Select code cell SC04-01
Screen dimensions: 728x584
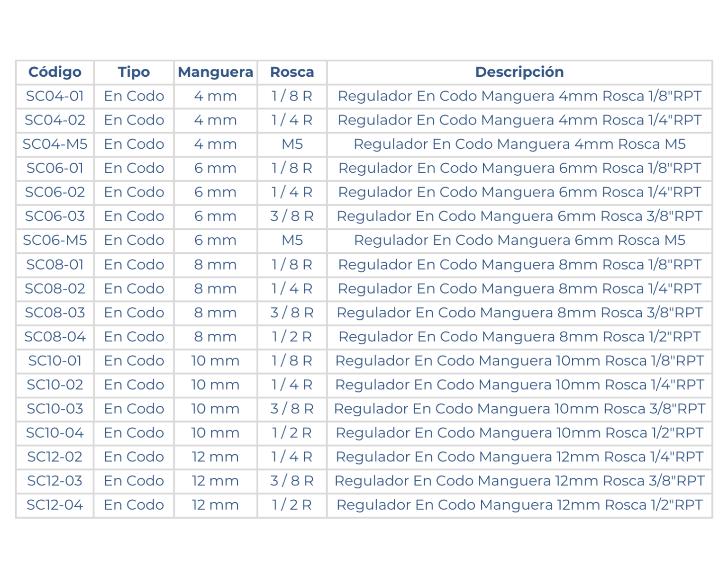tap(55, 96)
